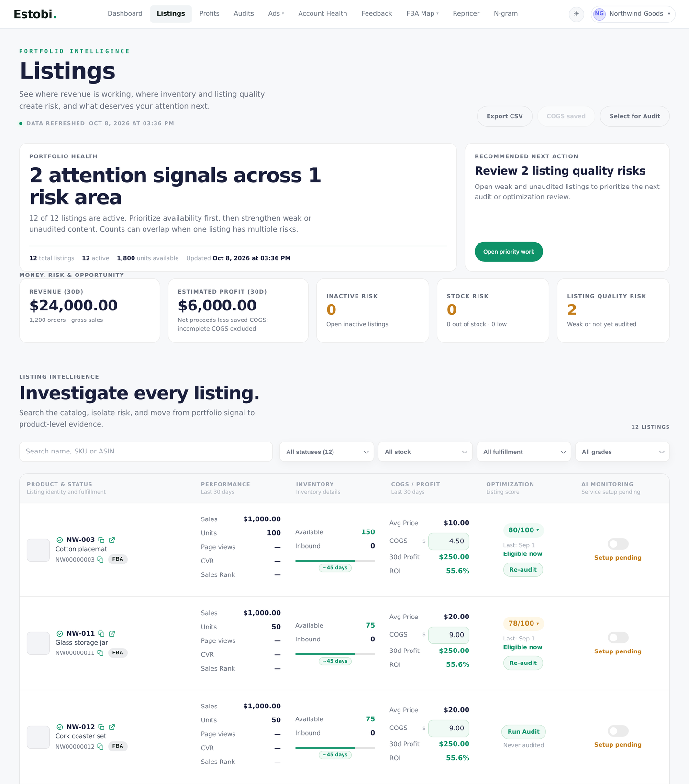Copy ASIN NW00000003
The image size is (689, 784).
click(100, 559)
